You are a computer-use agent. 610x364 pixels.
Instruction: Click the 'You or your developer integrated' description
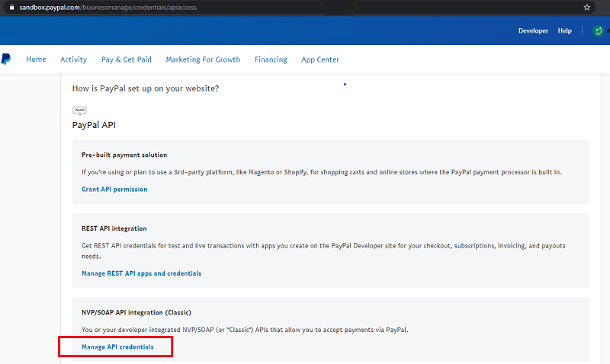pyautogui.click(x=245, y=330)
